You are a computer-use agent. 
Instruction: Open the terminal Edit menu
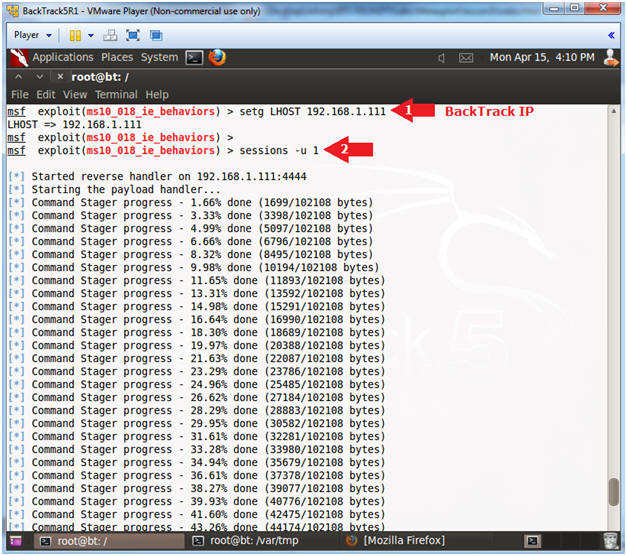tap(46, 95)
